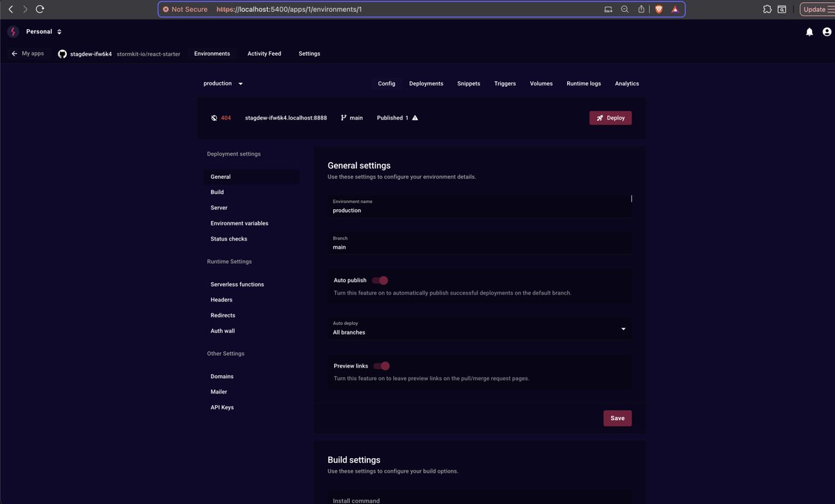The width and height of the screenshot is (835, 504).
Task: Click the Not Secure warning icon
Action: (x=166, y=9)
